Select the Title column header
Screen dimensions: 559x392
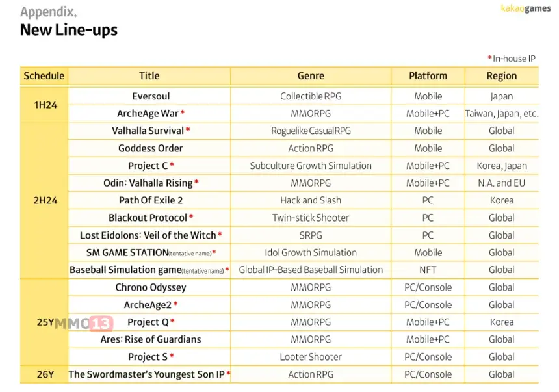coord(149,76)
